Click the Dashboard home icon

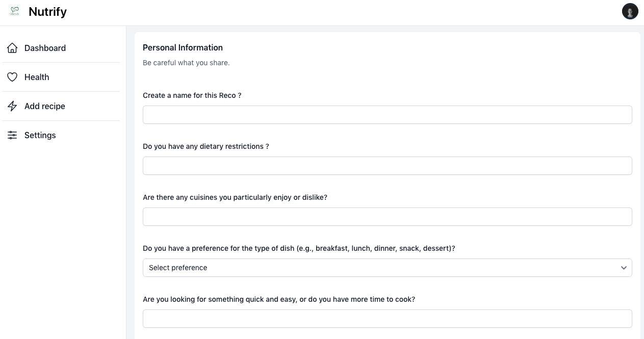pyautogui.click(x=12, y=48)
